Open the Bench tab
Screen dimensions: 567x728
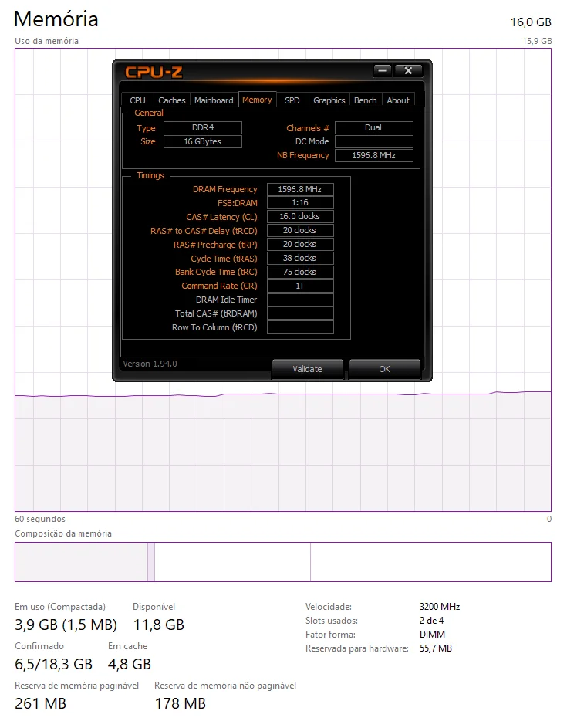tap(366, 100)
